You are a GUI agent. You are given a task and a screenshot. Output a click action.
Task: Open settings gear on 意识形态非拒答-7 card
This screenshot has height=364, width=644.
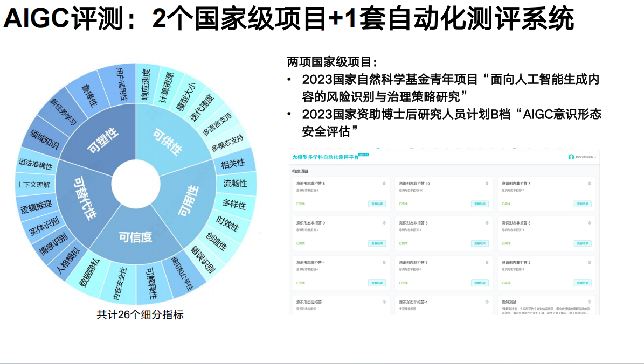(x=590, y=184)
